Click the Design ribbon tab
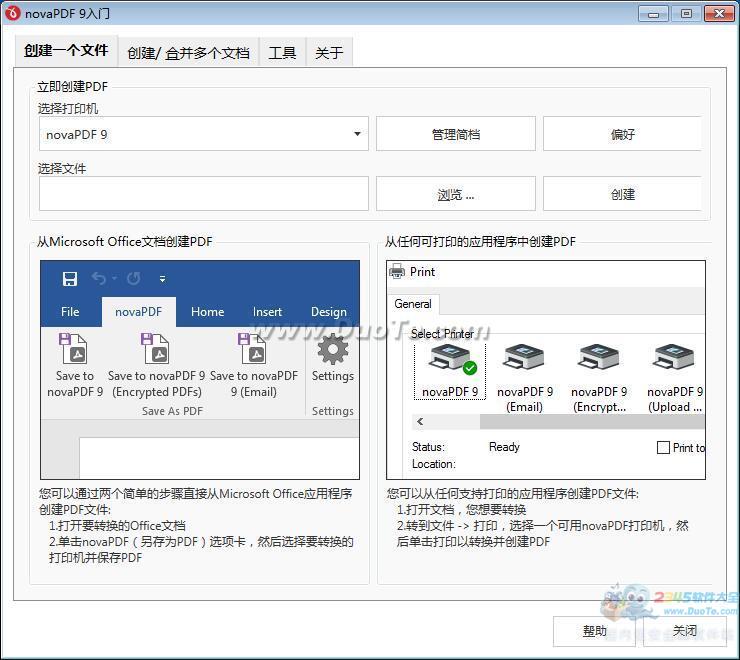 pos(329,312)
